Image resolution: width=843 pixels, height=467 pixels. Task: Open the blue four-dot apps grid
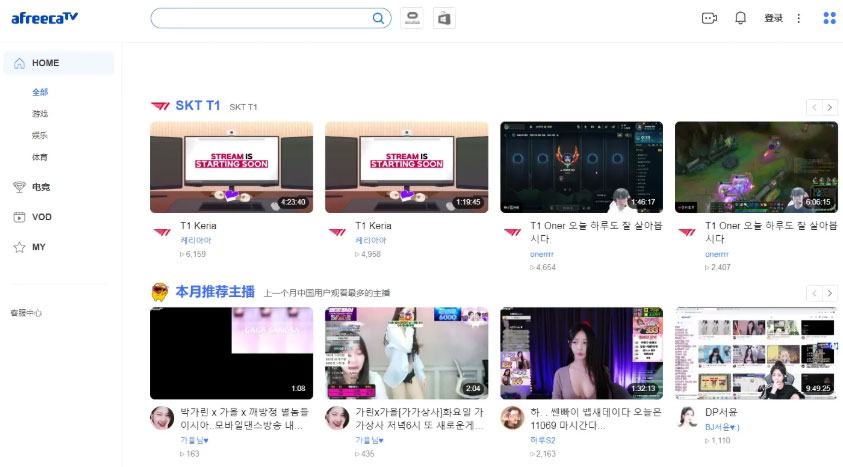(829, 18)
